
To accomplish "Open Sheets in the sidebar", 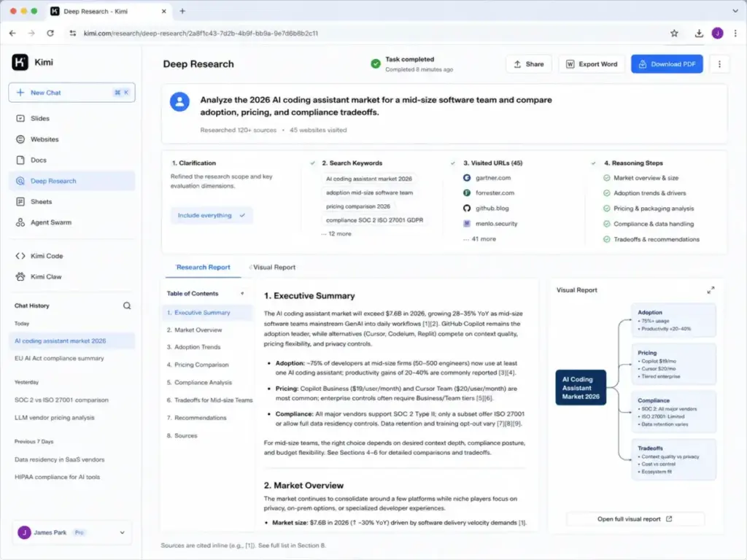I will coord(71,201).
